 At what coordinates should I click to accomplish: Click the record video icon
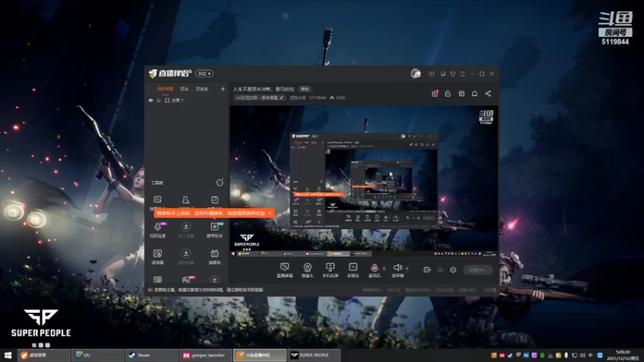coord(427,269)
